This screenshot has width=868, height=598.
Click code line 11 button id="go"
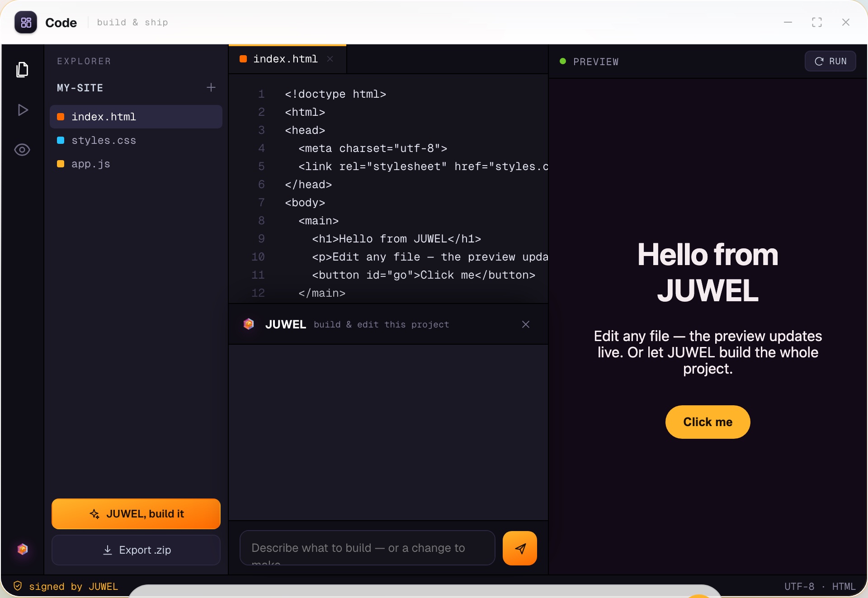(x=424, y=275)
